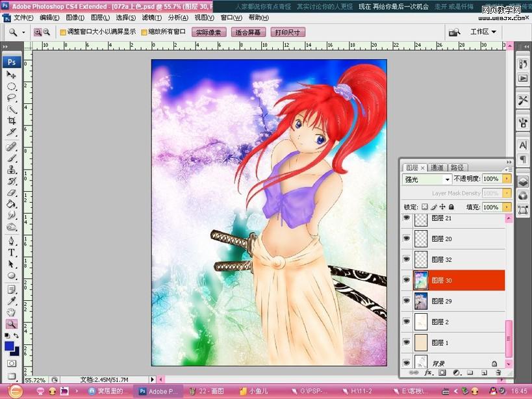Select the Crop tool
This screenshot has height=399, width=532.
coord(12,121)
